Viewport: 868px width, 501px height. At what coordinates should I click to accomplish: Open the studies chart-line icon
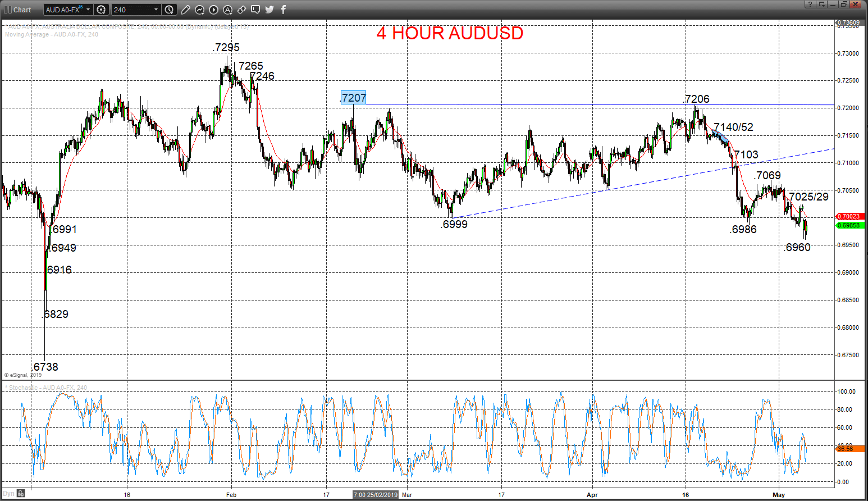[x=199, y=10]
